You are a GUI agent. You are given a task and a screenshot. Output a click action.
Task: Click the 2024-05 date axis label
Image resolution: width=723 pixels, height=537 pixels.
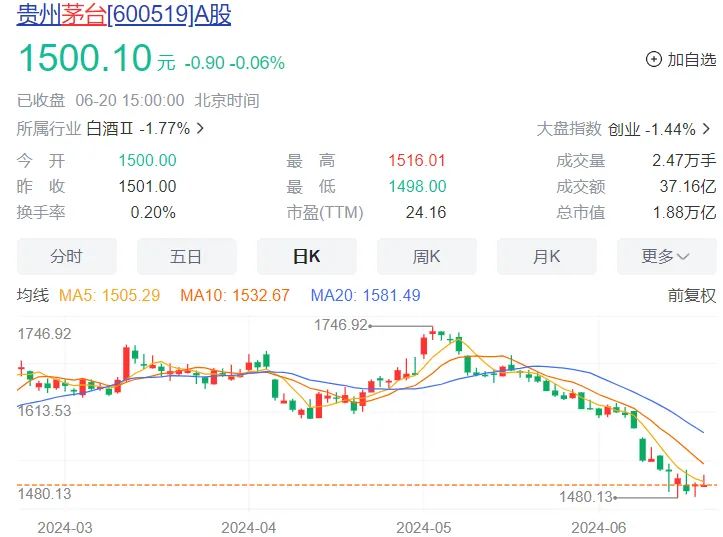pyautogui.click(x=424, y=526)
